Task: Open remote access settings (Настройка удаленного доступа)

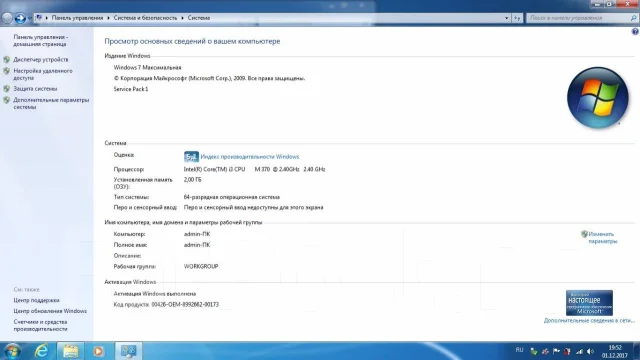Action: tap(43, 74)
